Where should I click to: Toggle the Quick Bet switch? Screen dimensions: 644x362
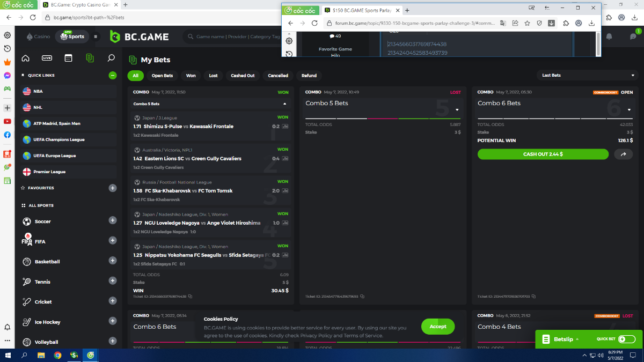(x=626, y=339)
